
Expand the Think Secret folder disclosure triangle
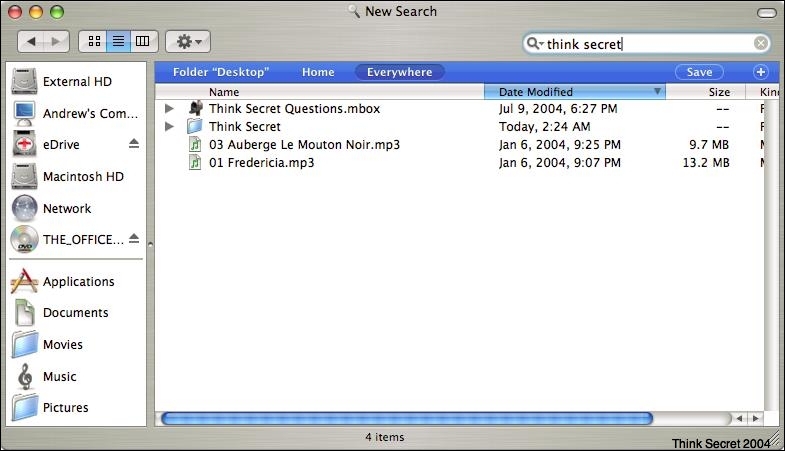(x=169, y=126)
